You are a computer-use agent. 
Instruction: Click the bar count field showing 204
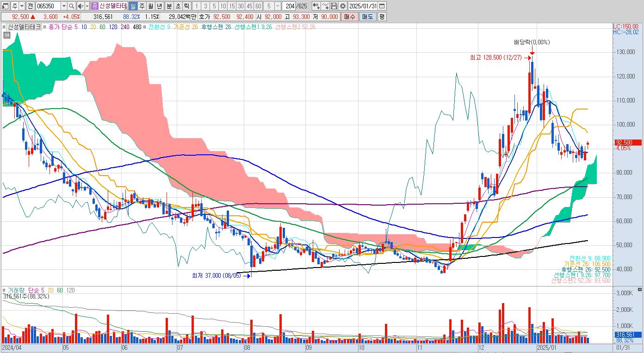point(289,6)
